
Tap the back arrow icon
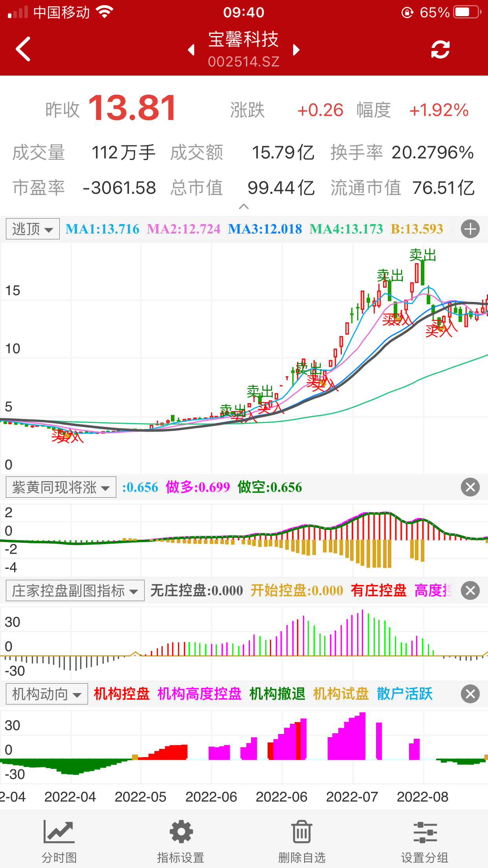(x=23, y=49)
